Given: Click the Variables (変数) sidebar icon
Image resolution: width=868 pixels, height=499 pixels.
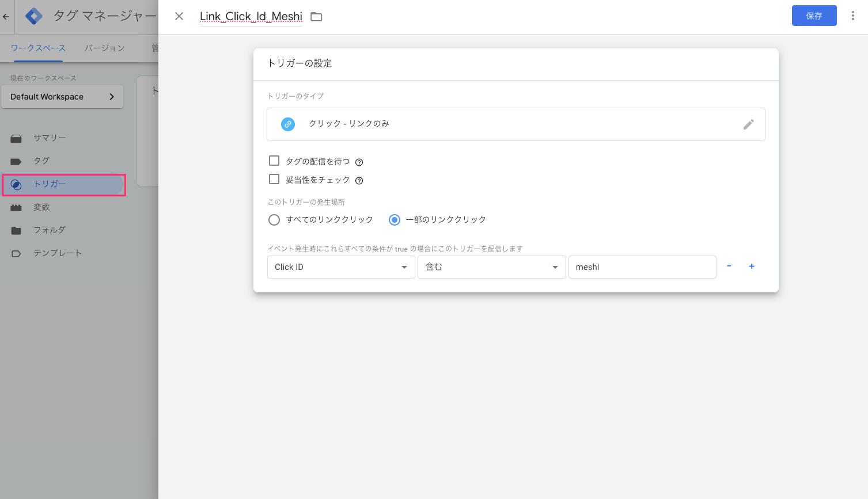Looking at the screenshot, I should (x=16, y=207).
